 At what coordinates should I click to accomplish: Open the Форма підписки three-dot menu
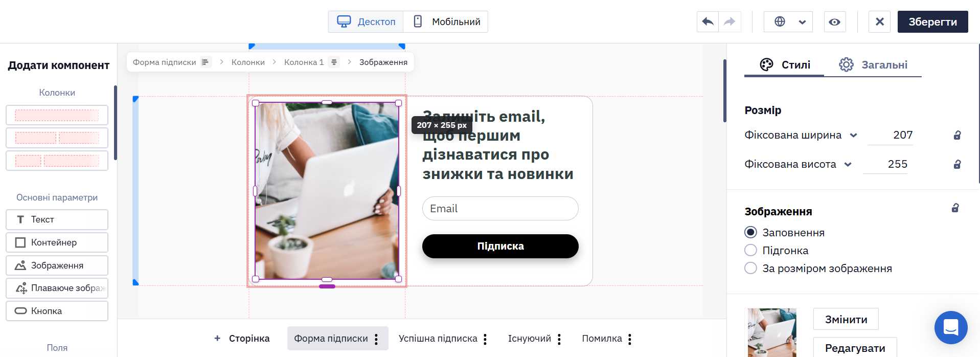[376, 339]
